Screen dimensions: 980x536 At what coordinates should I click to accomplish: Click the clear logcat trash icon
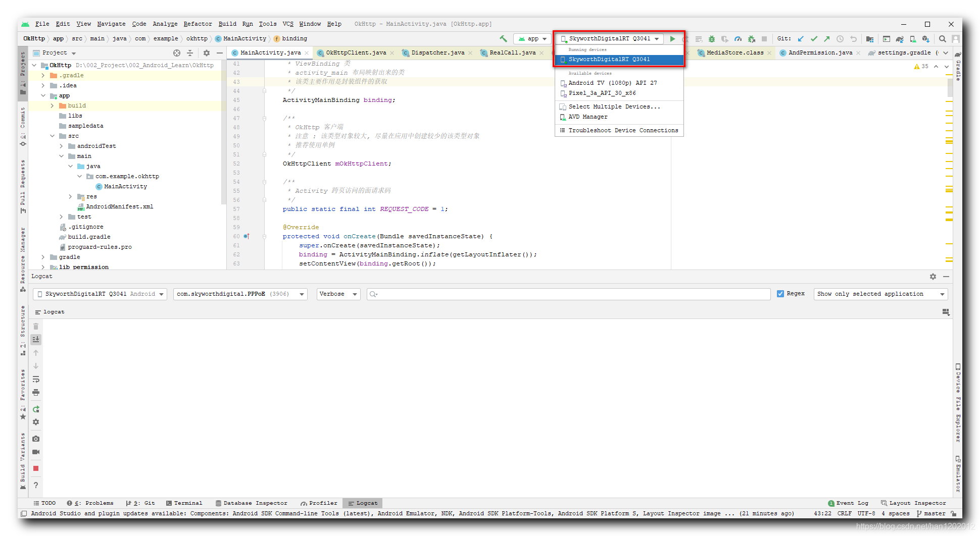point(36,327)
